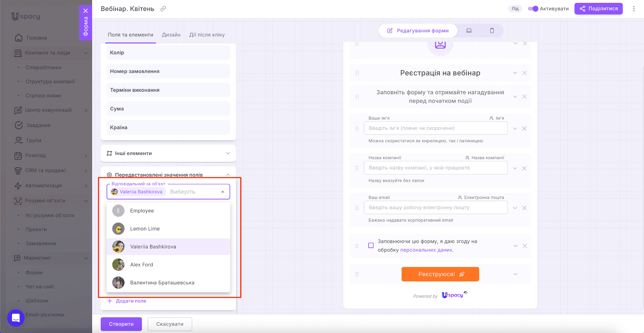Open the Дизайн tab
Screen dimensions: 644x333
[171, 35]
